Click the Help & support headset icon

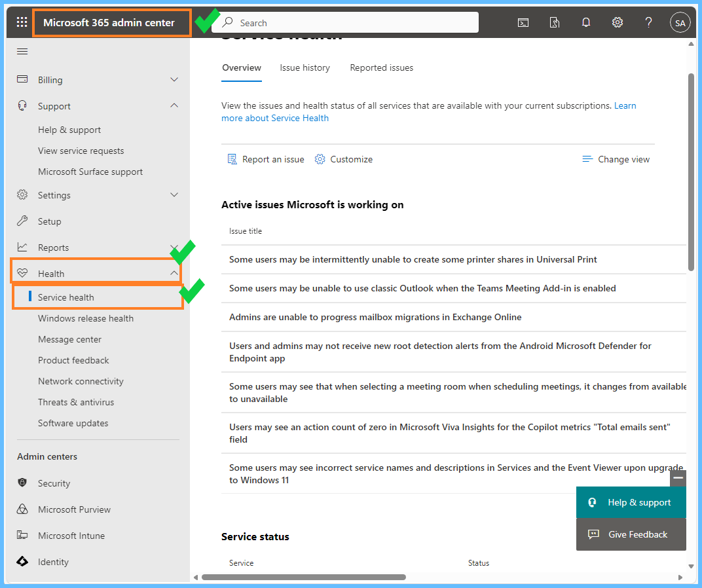pos(592,502)
